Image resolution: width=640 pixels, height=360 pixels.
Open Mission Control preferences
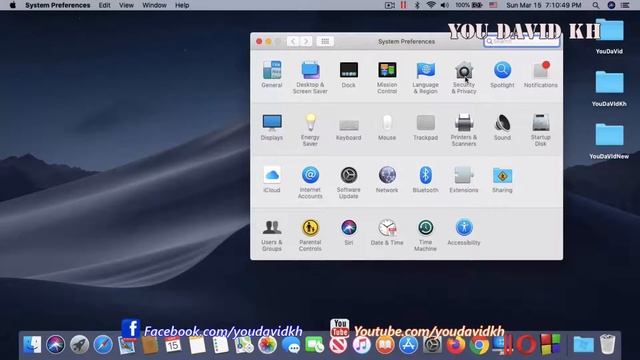(x=387, y=77)
